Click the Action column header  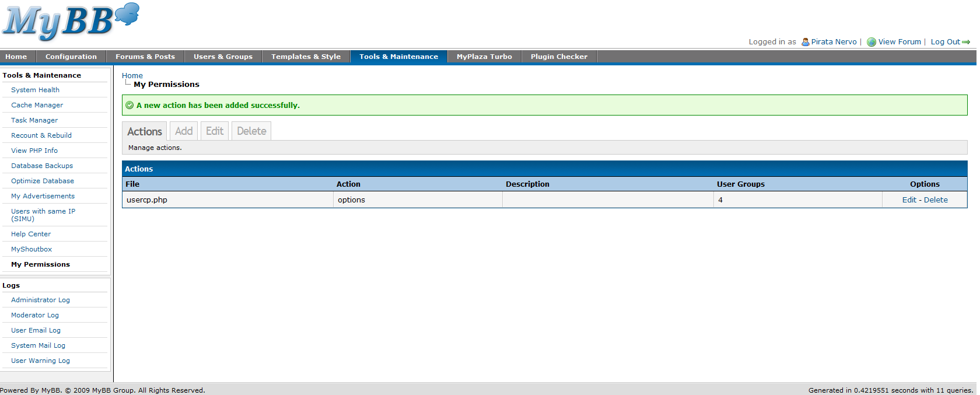pyautogui.click(x=348, y=184)
